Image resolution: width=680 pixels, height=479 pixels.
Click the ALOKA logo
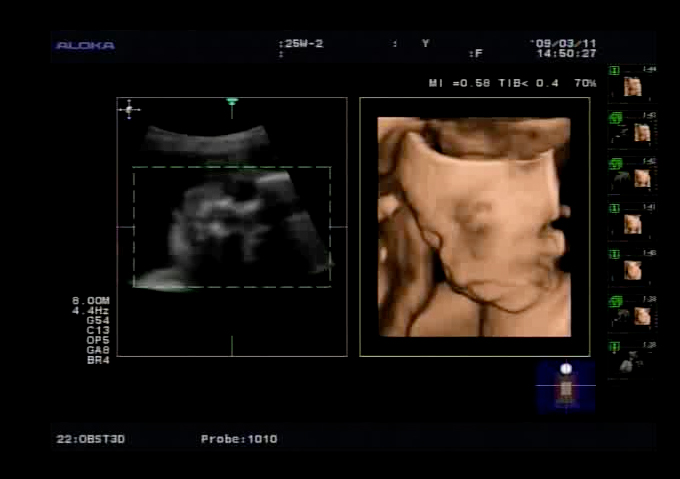click(85, 46)
